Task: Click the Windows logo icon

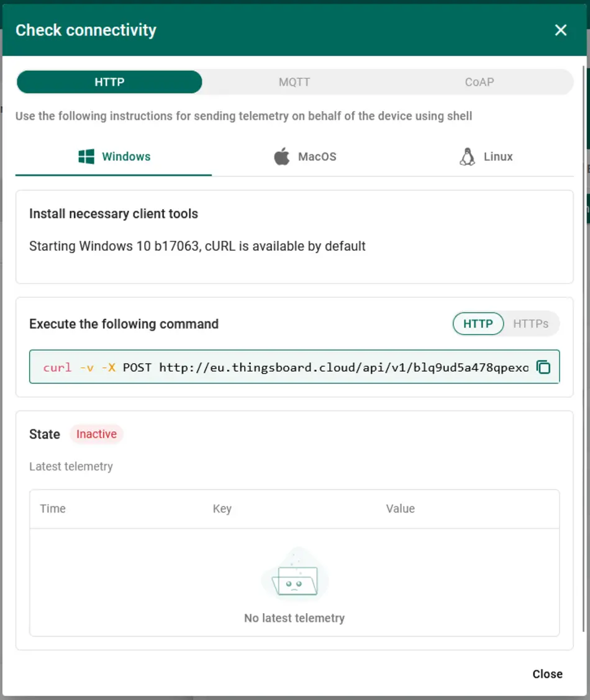Action: [x=86, y=156]
